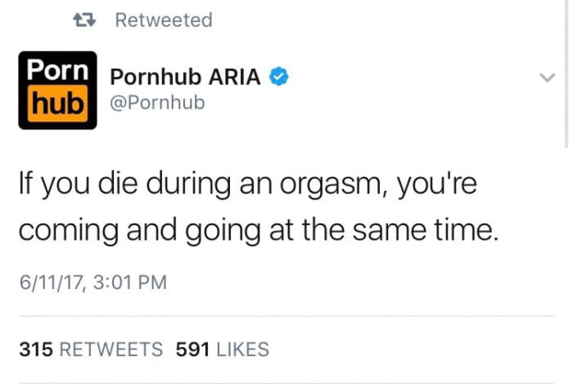This screenshot has width=573, height=392.
Task: Click the retweet arrows icon above the tweet
Action: [84, 20]
